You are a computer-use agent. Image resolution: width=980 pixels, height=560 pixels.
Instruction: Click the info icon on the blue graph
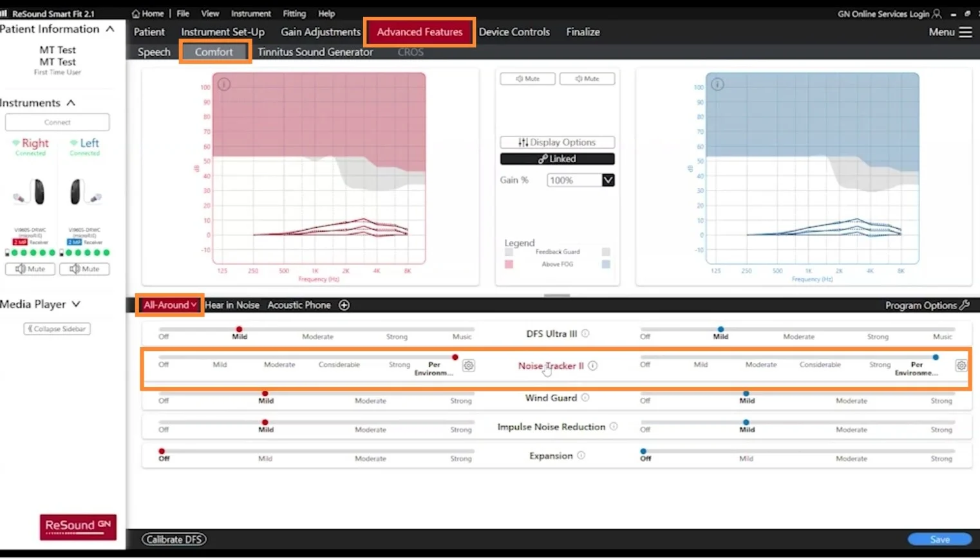pyautogui.click(x=717, y=84)
